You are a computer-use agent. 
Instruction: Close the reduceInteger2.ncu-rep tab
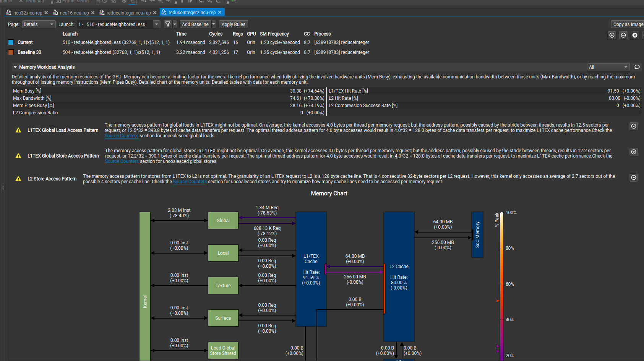(x=220, y=13)
